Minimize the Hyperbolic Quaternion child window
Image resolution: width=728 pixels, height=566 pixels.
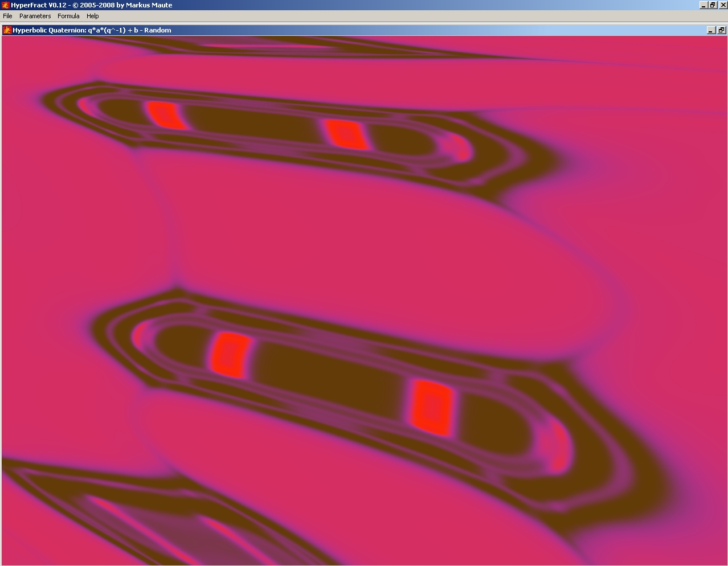(x=711, y=30)
